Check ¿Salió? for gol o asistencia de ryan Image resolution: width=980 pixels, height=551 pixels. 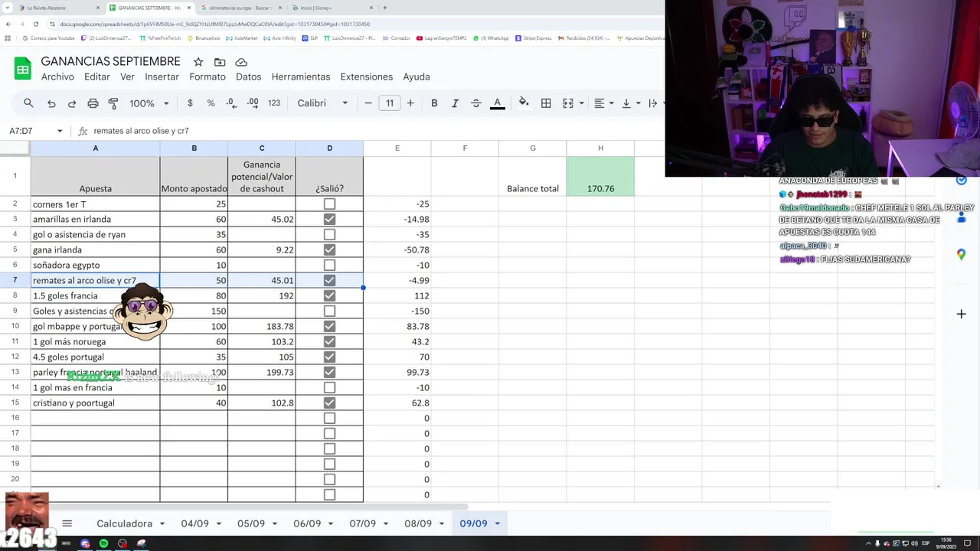point(329,234)
